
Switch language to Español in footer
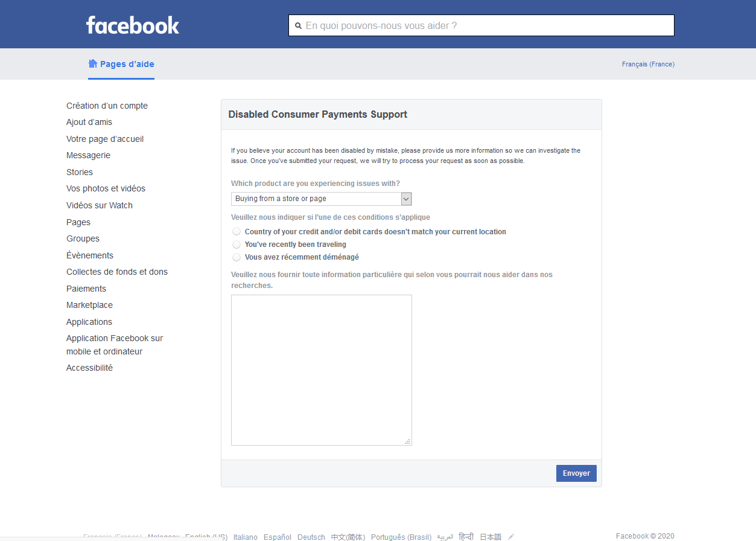[278, 537]
